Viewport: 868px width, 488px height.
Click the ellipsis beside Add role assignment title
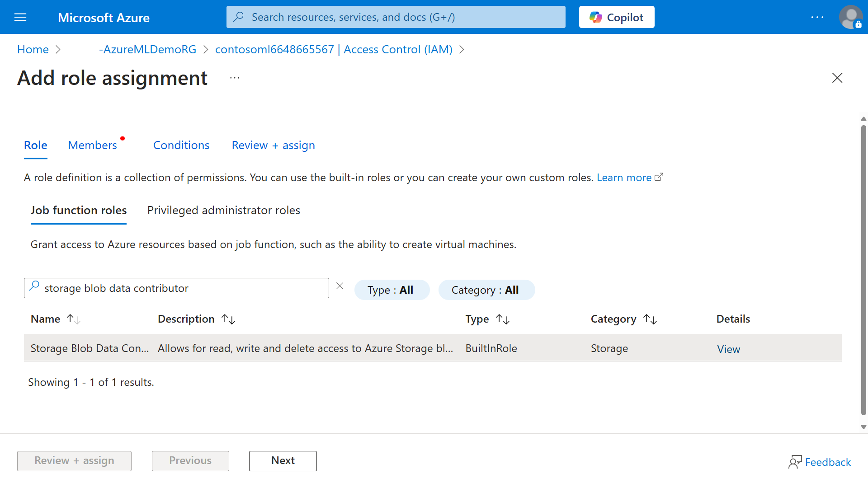(235, 78)
